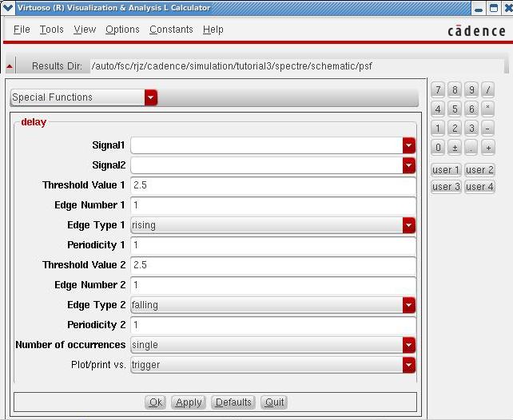Click keypad digit 8
This screenshot has height=420, width=513.
pyautogui.click(x=455, y=90)
